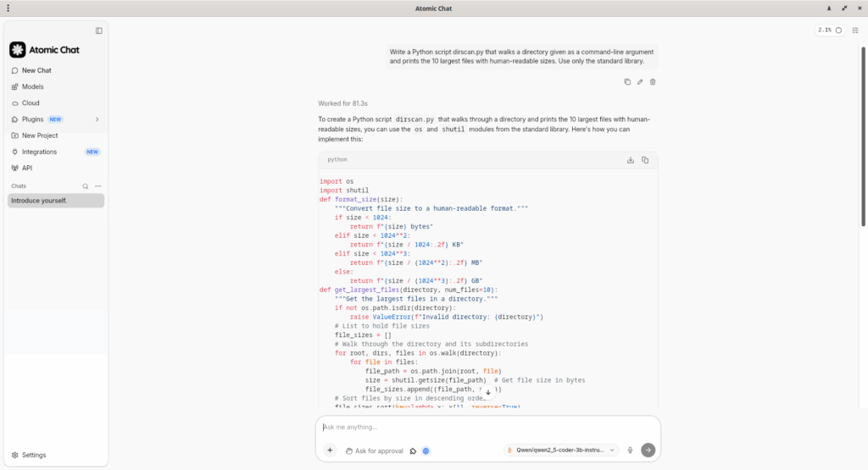Open the Chats more options menu
This screenshot has width=868, height=470.
(x=98, y=186)
